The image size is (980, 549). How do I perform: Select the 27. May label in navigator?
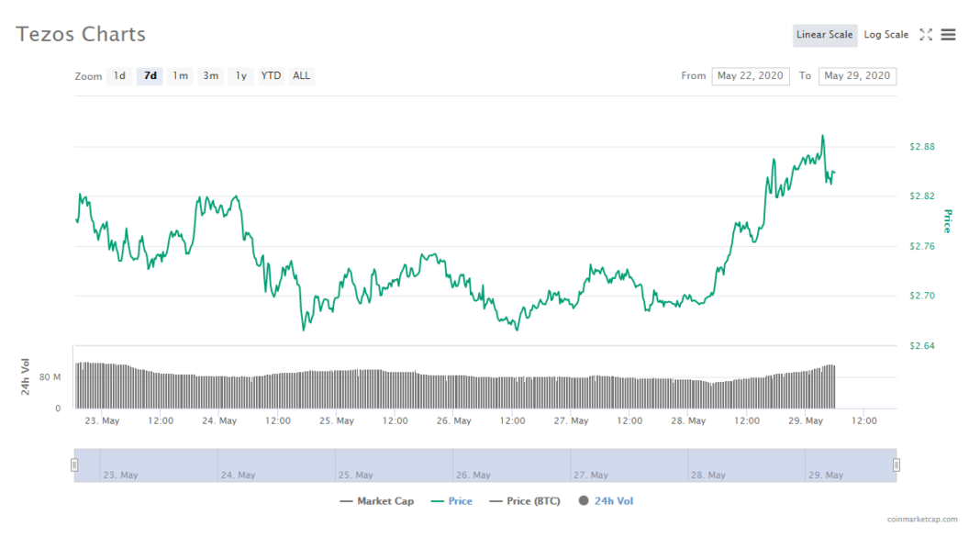[591, 476]
